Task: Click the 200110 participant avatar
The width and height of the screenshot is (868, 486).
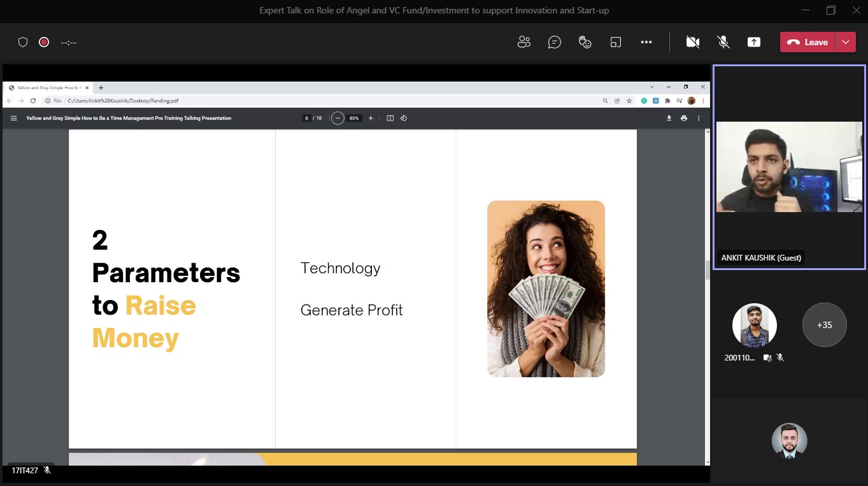Action: pyautogui.click(x=754, y=325)
